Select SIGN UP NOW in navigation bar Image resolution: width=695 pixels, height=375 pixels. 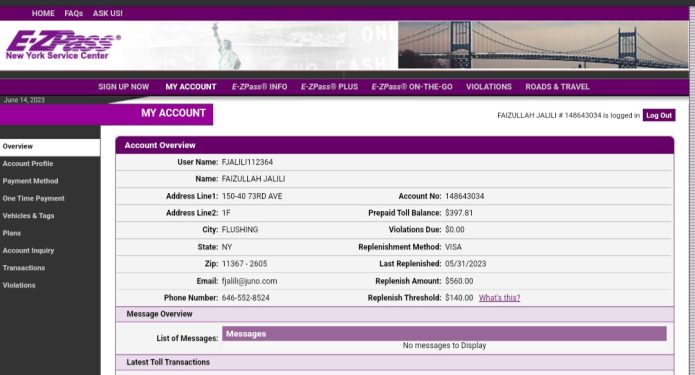pos(124,87)
